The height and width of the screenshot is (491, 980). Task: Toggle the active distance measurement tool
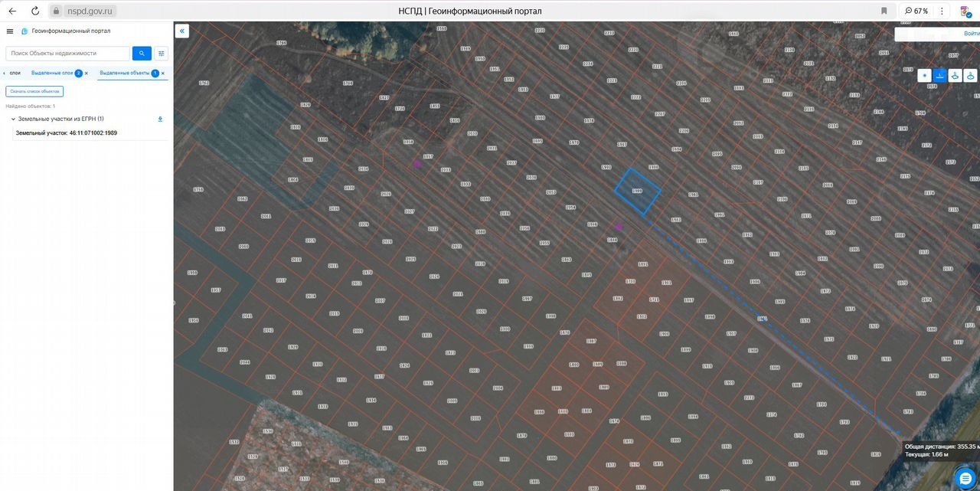tap(939, 75)
